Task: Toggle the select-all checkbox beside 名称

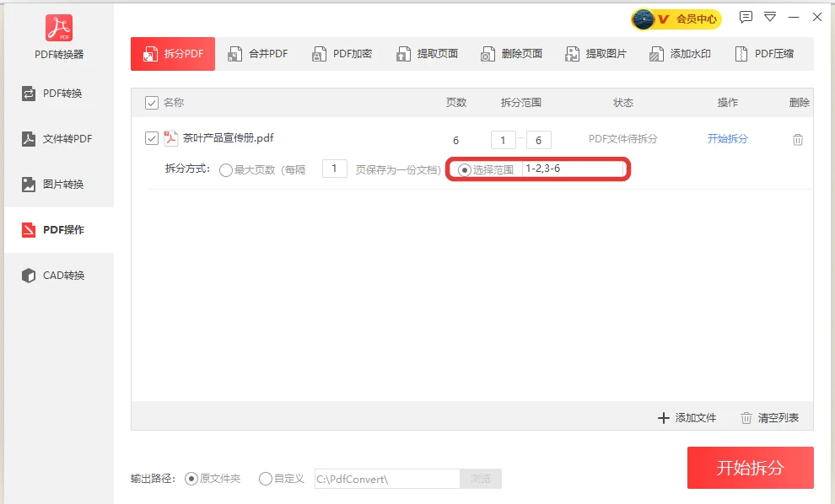Action: 152,103
